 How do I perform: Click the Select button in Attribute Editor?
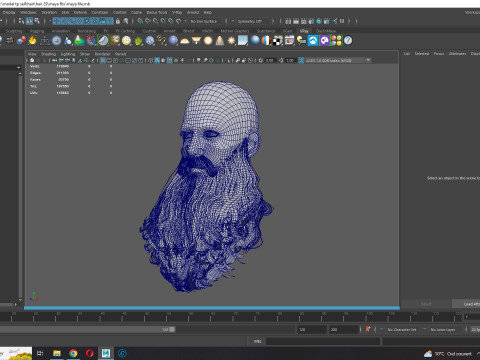click(x=426, y=304)
